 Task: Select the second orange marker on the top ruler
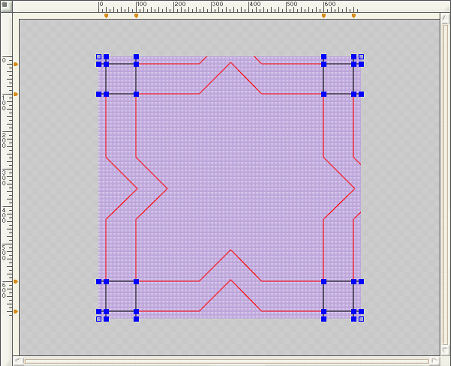136,16
